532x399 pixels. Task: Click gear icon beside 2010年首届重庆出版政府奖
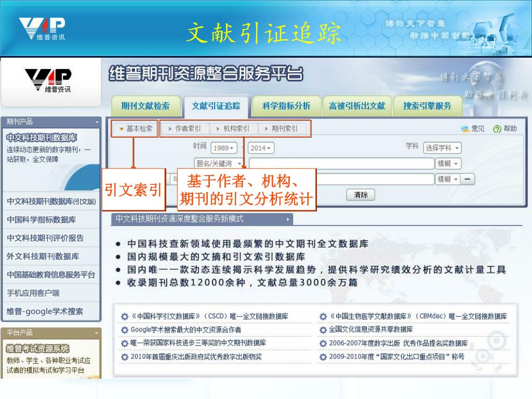(x=125, y=357)
